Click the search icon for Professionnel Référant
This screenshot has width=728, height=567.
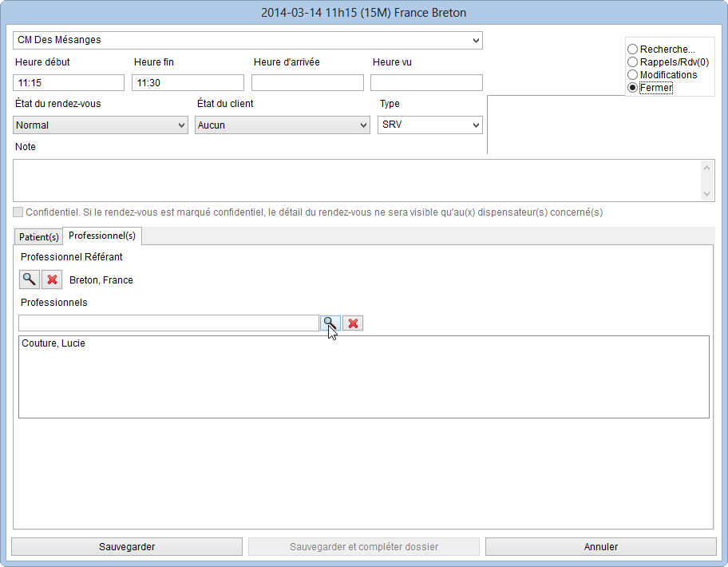pos(29,280)
